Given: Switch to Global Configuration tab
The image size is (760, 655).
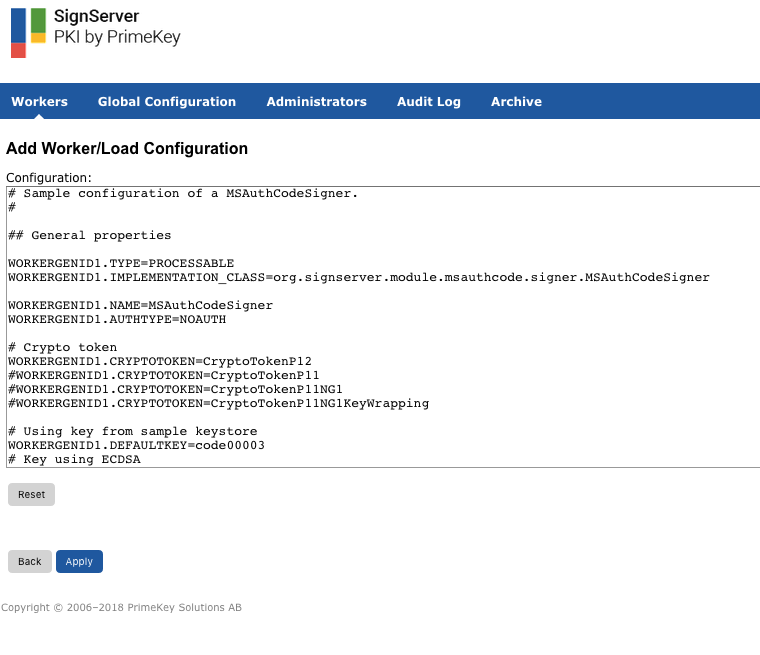Looking at the screenshot, I should [x=167, y=102].
